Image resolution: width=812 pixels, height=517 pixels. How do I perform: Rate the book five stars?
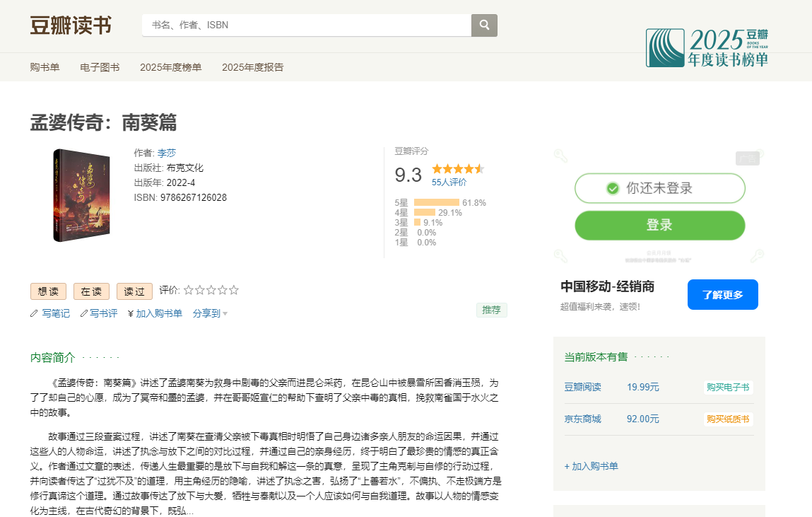[234, 290]
